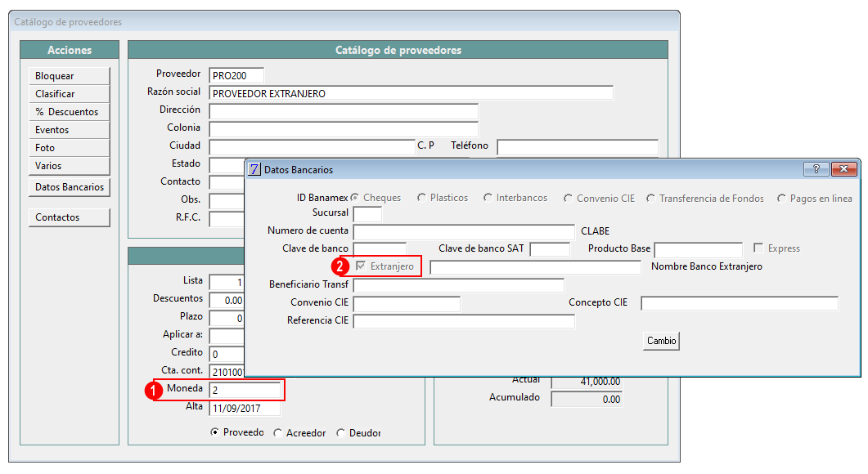Click the Cambio button

pos(662,341)
